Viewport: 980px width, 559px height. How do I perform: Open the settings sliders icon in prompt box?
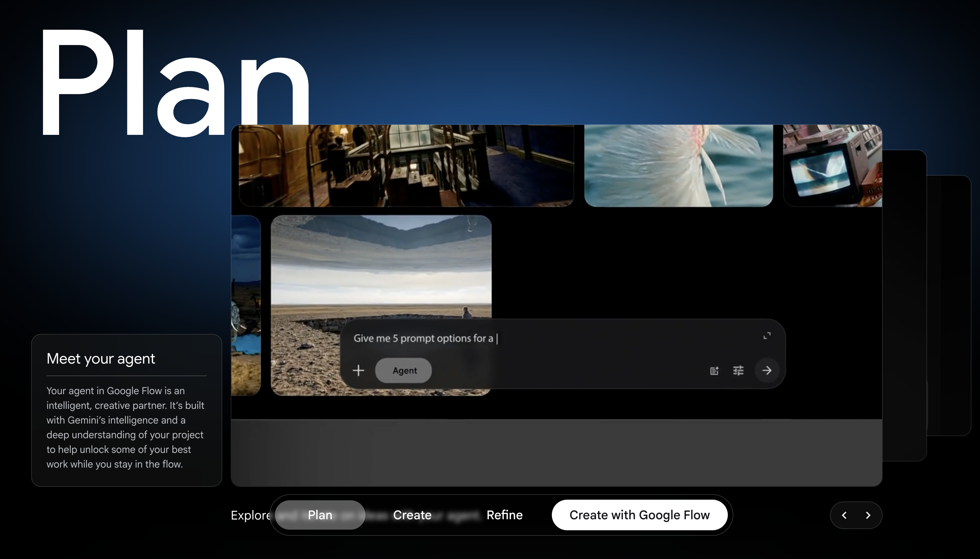click(738, 371)
